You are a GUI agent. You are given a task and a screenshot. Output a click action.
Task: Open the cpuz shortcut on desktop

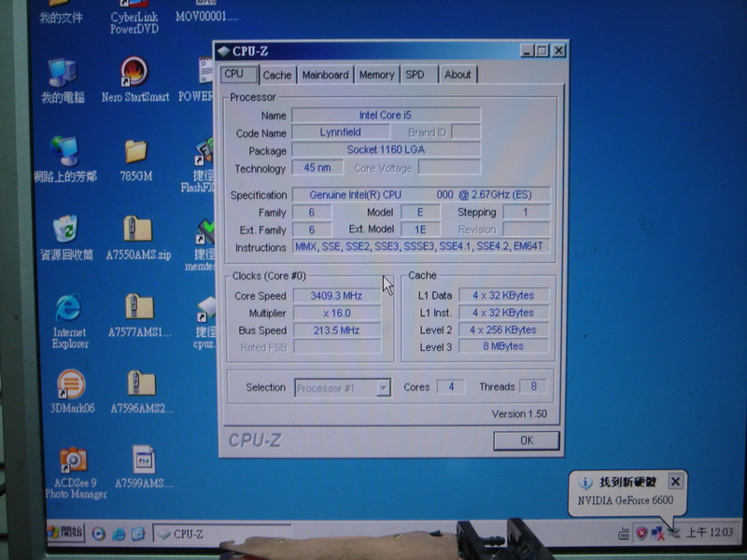pos(205,322)
